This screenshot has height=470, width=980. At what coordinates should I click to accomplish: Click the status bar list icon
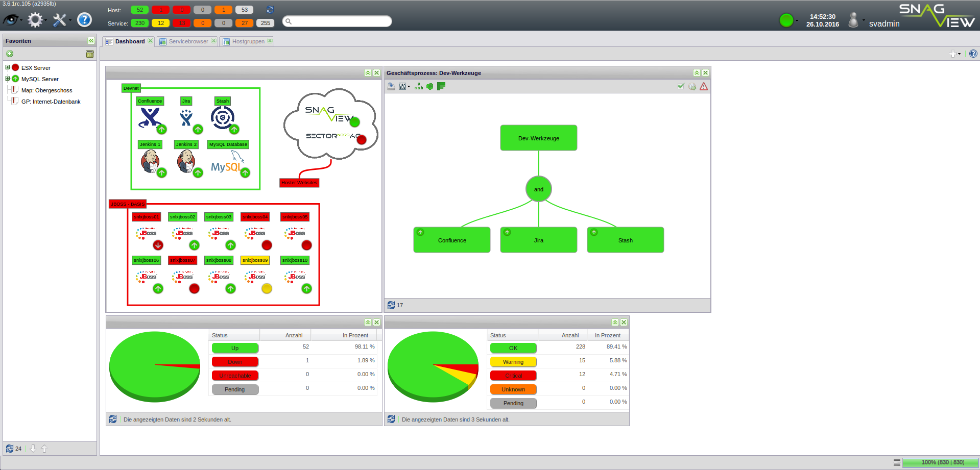click(897, 462)
